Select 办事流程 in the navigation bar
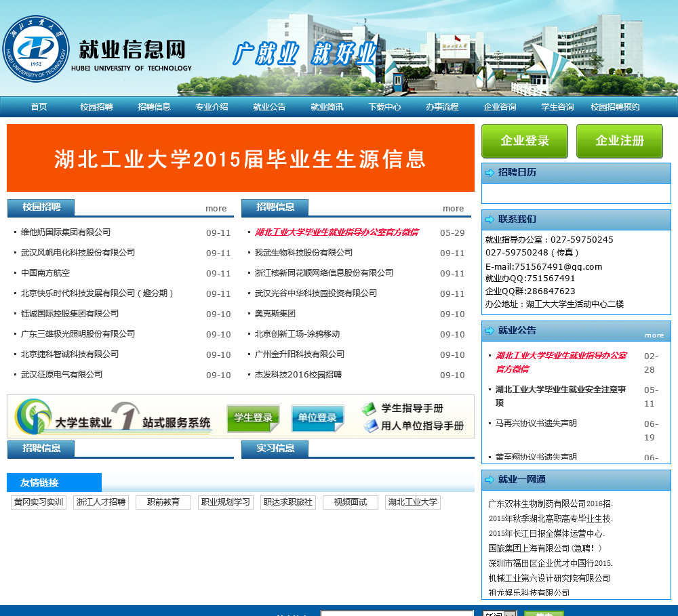Image resolution: width=678 pixels, height=616 pixels. (442, 107)
